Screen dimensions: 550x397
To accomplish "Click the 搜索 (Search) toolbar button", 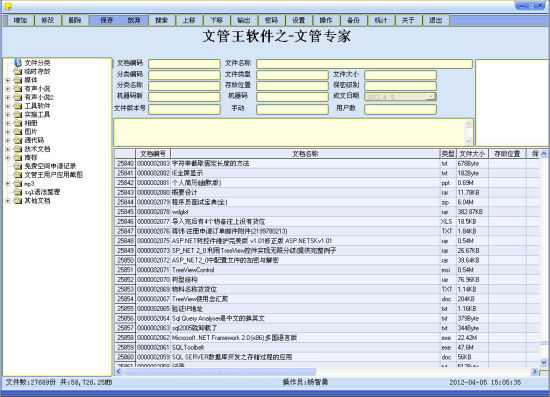I will pyautogui.click(x=161, y=20).
